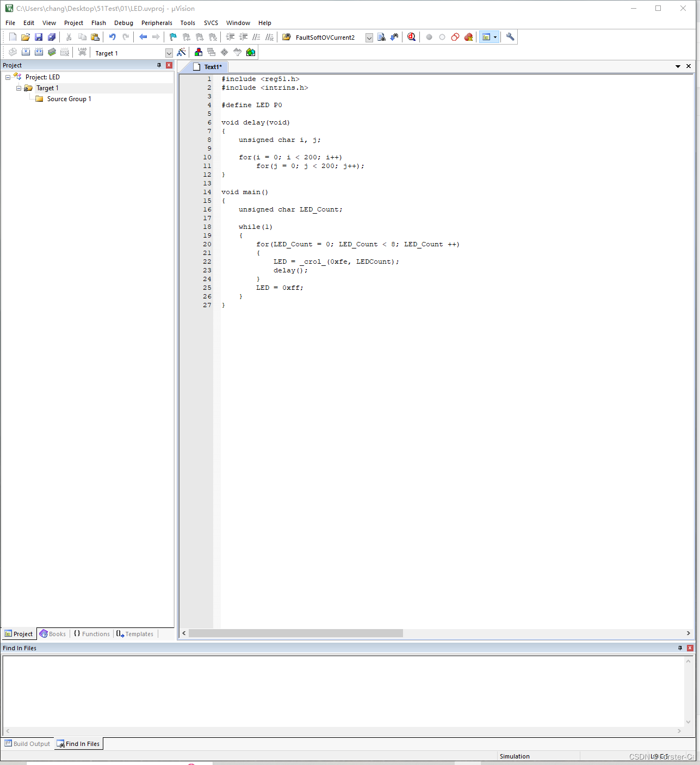This screenshot has width=700, height=765.
Task: Start the debug session with magnifier-d icon
Action: point(412,37)
